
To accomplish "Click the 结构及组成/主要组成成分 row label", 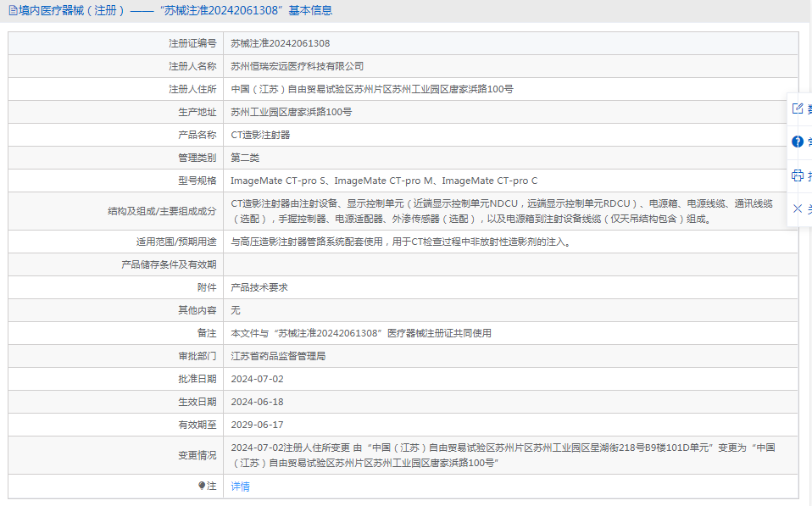I will tap(162, 211).
